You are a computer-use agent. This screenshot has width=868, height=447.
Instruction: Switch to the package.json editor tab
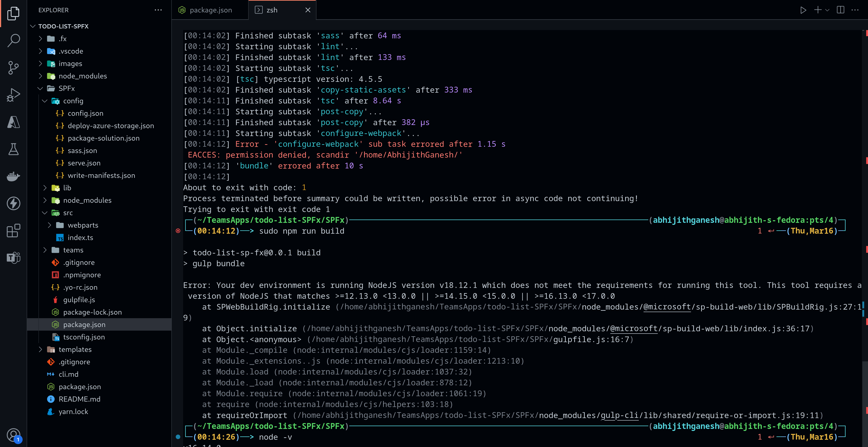coord(210,10)
